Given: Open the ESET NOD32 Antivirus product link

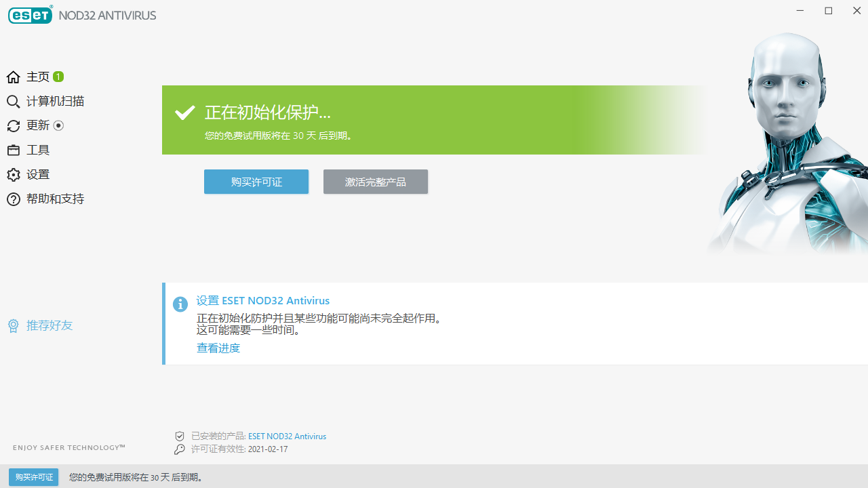Looking at the screenshot, I should tap(287, 436).
